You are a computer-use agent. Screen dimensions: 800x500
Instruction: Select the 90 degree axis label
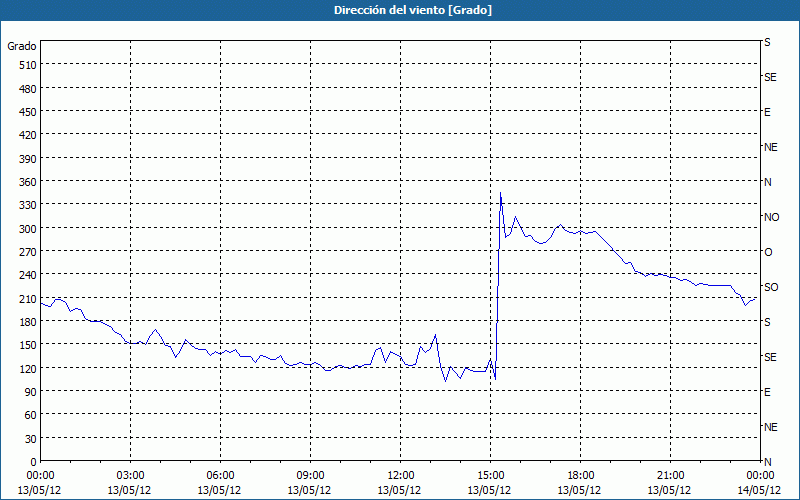(31, 392)
